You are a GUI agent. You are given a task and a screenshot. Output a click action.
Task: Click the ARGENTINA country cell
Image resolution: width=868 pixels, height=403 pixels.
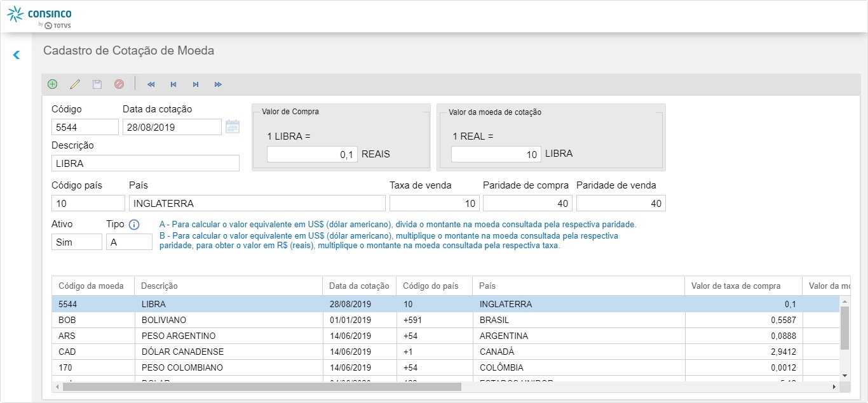pyautogui.click(x=578, y=336)
